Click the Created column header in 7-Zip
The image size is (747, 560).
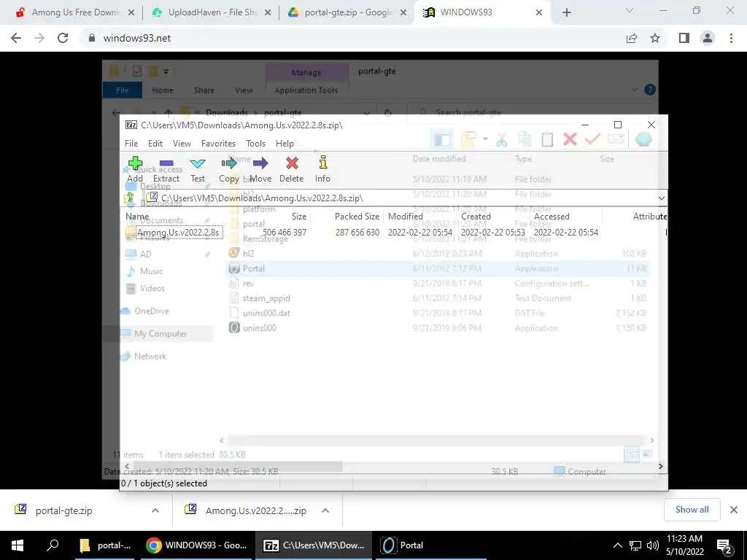pyautogui.click(x=476, y=216)
